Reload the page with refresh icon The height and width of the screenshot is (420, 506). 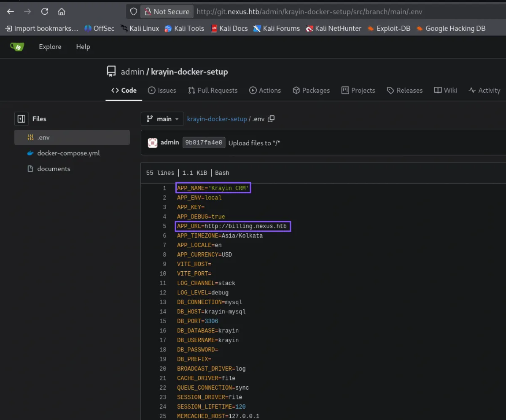(x=45, y=11)
